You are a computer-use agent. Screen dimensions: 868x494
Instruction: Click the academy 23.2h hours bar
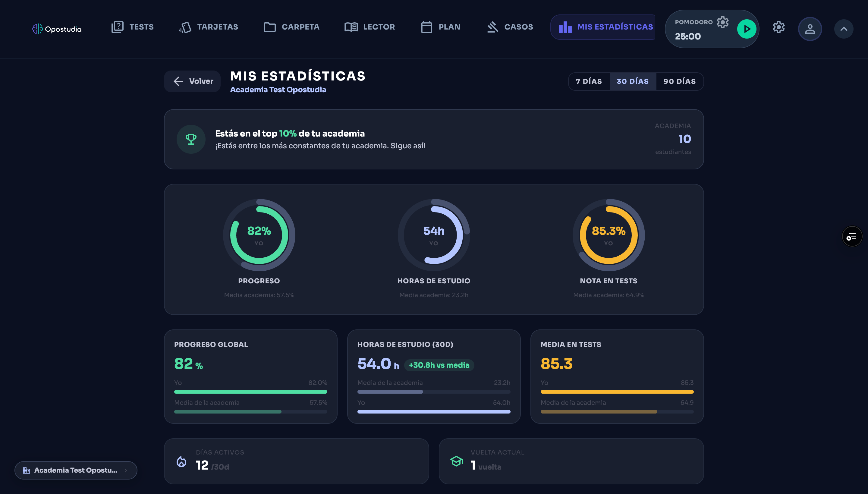(x=434, y=392)
